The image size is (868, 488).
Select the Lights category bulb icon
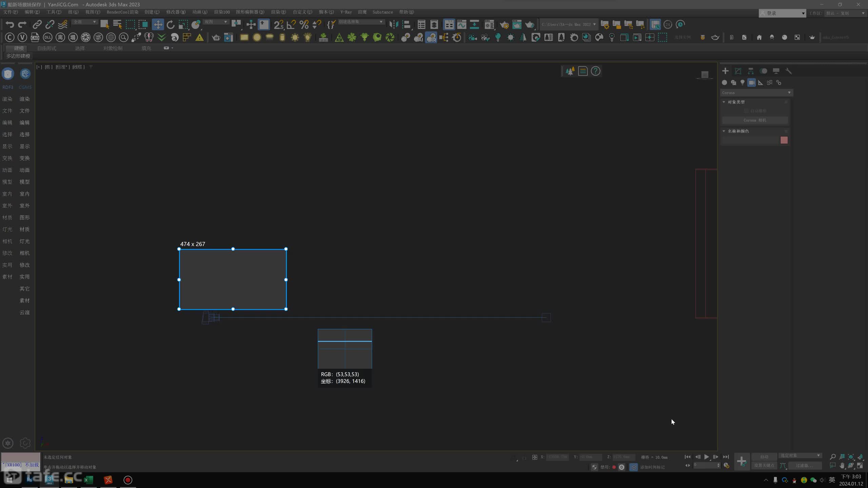tap(742, 82)
